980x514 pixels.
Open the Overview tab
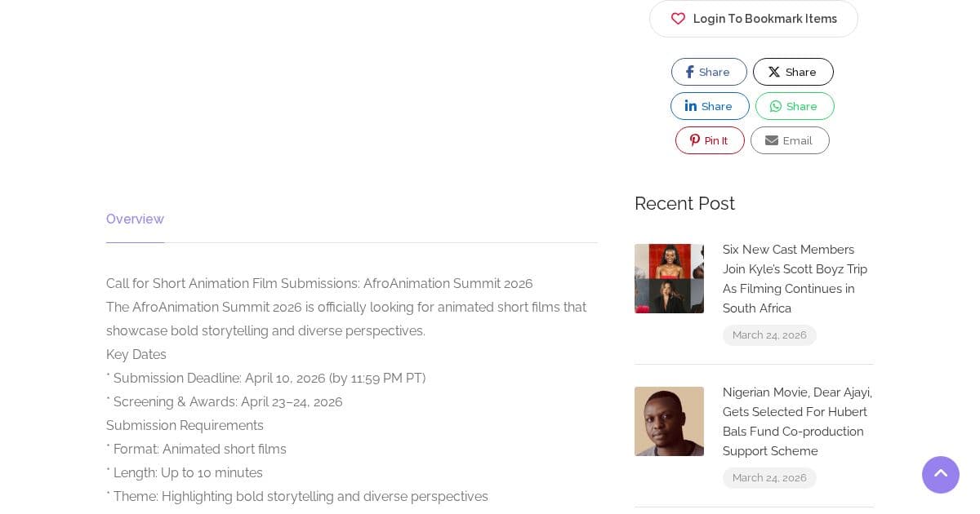point(135,219)
